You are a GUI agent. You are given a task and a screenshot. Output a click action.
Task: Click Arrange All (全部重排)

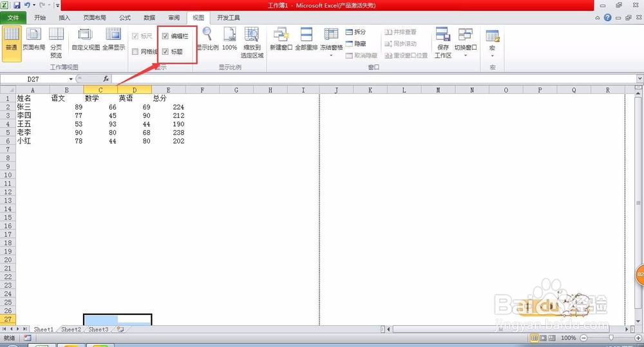(x=307, y=40)
